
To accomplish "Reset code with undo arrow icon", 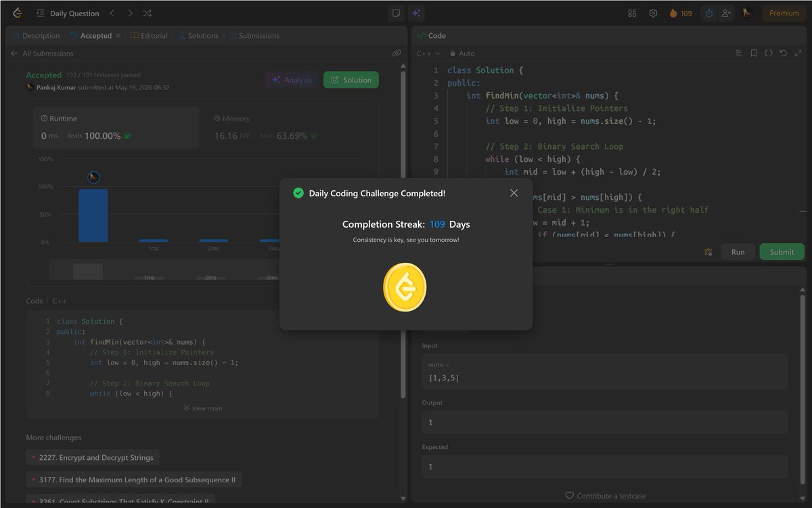I will click(784, 54).
